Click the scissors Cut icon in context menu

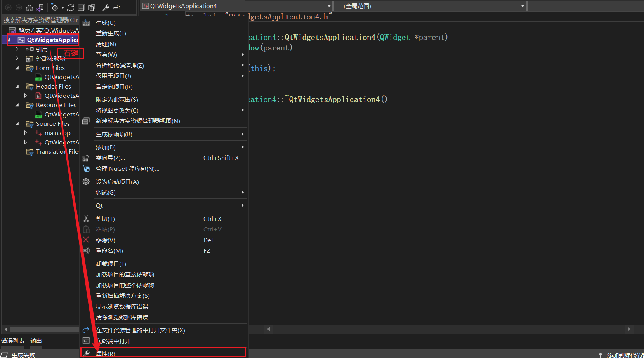[86, 218]
